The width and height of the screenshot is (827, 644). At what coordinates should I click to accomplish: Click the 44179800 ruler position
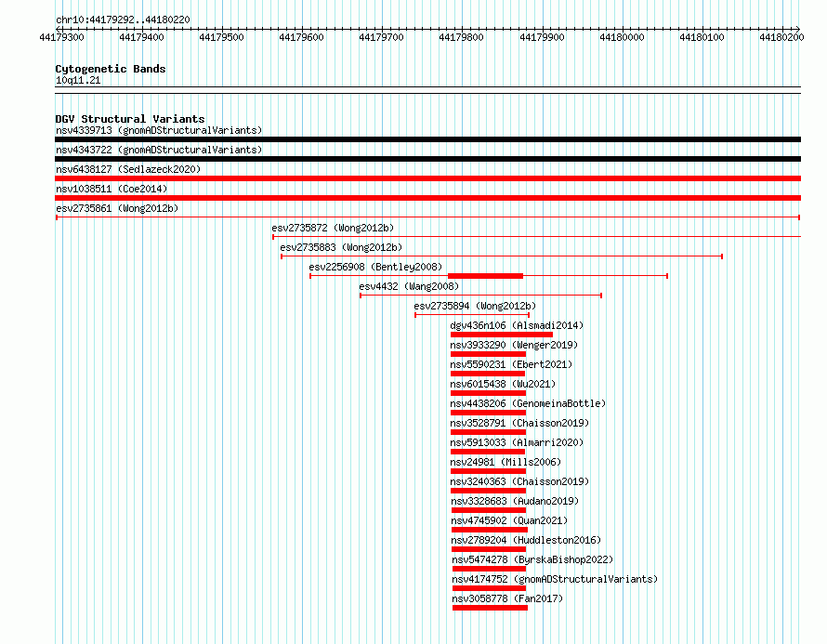462,37
